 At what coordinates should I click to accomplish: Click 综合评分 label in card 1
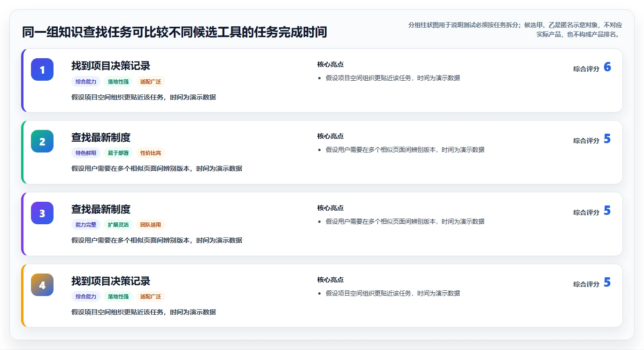(x=586, y=68)
